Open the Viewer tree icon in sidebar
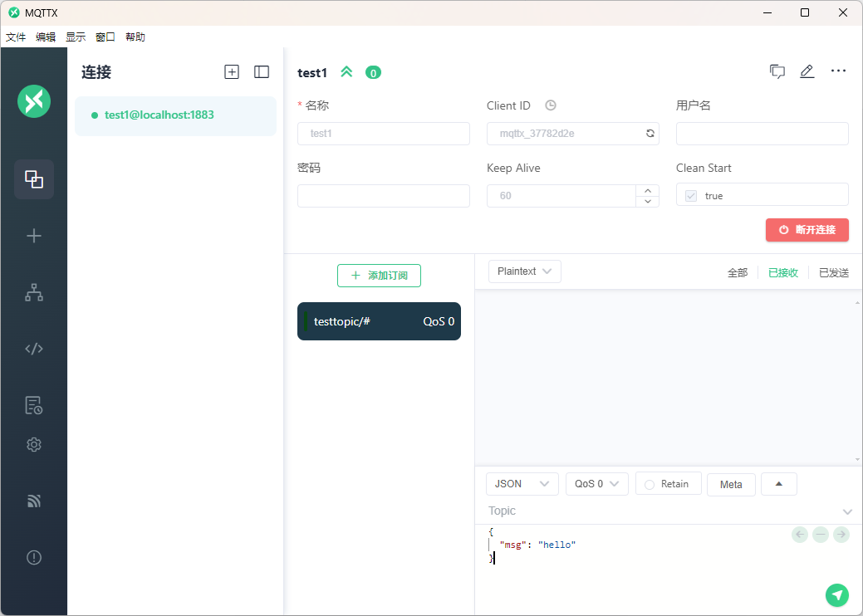This screenshot has width=863, height=616. tap(34, 292)
